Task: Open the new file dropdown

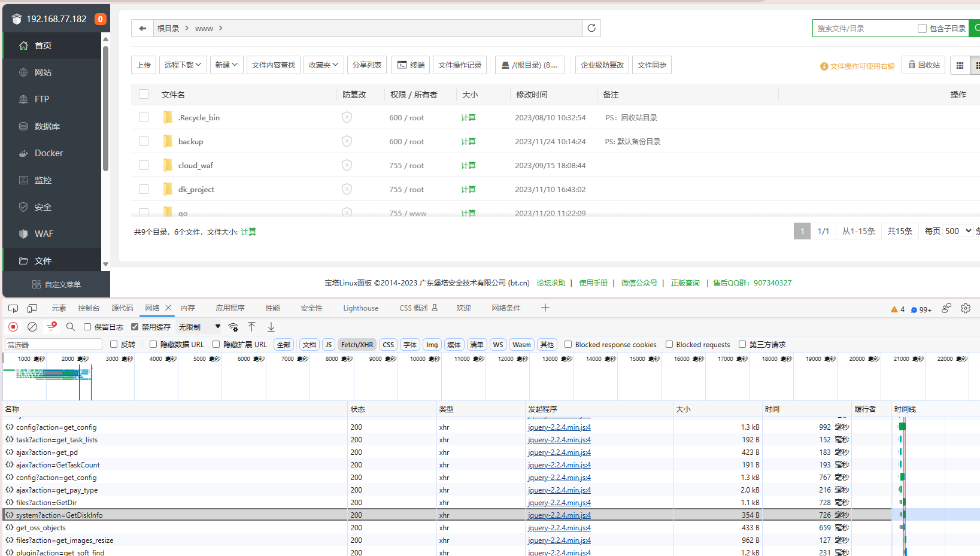Action: pos(227,65)
